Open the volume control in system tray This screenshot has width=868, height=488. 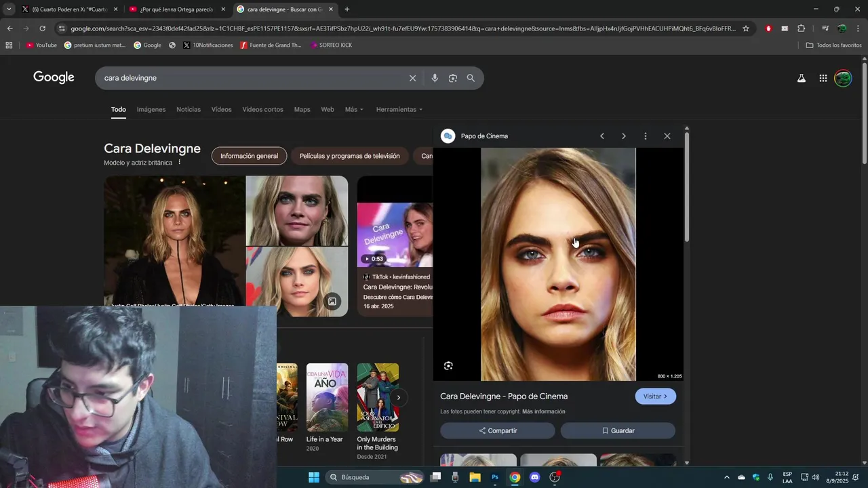[816, 477]
